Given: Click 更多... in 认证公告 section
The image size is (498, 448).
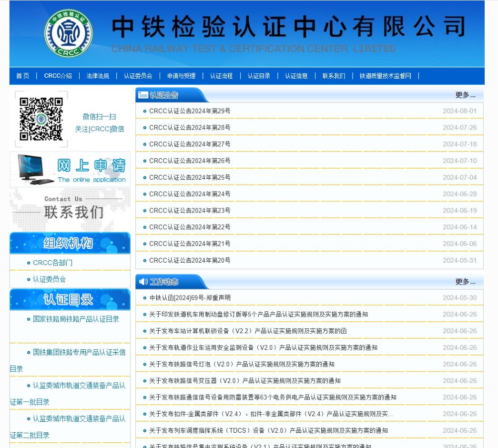Looking at the screenshot, I should (x=465, y=95).
